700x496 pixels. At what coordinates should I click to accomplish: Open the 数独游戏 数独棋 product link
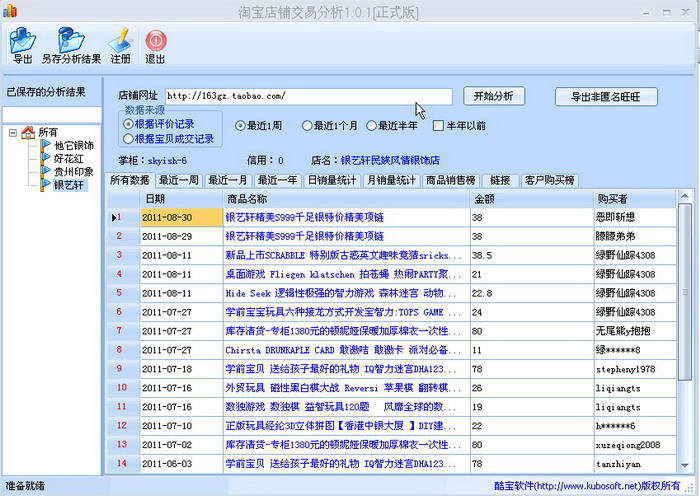[x=341, y=407]
